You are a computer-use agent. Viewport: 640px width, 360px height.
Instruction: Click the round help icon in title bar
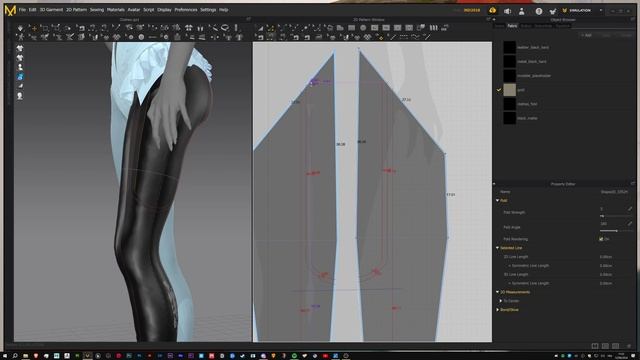[539, 11]
